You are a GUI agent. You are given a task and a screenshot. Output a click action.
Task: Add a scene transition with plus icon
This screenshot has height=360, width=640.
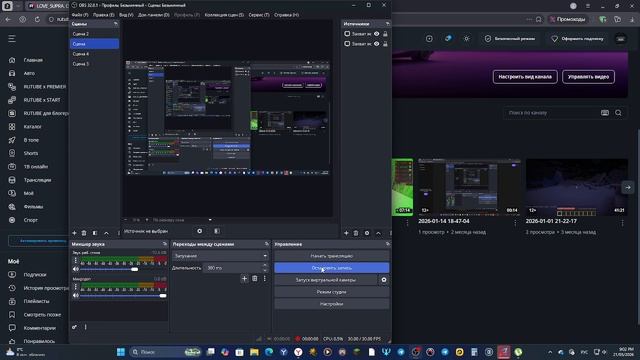click(x=244, y=279)
